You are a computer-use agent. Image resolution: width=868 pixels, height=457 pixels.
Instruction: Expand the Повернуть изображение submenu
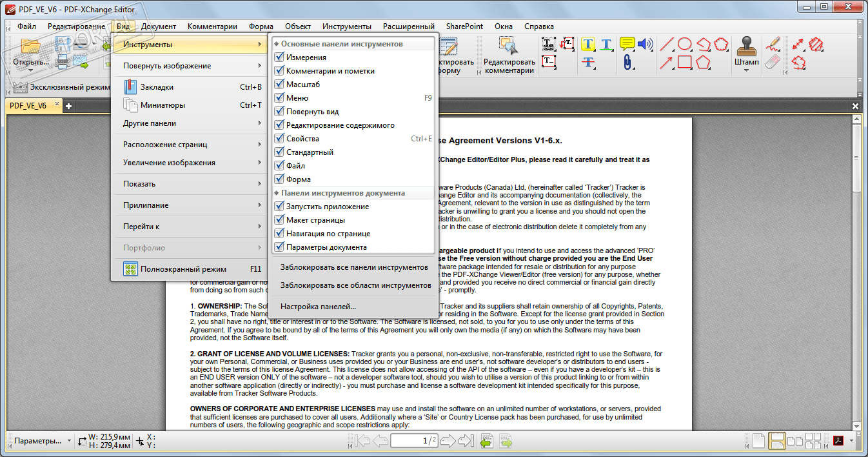190,66
